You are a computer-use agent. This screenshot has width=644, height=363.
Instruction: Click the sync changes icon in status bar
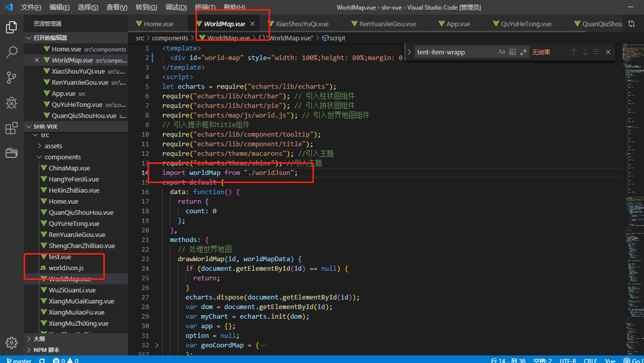coord(42,360)
